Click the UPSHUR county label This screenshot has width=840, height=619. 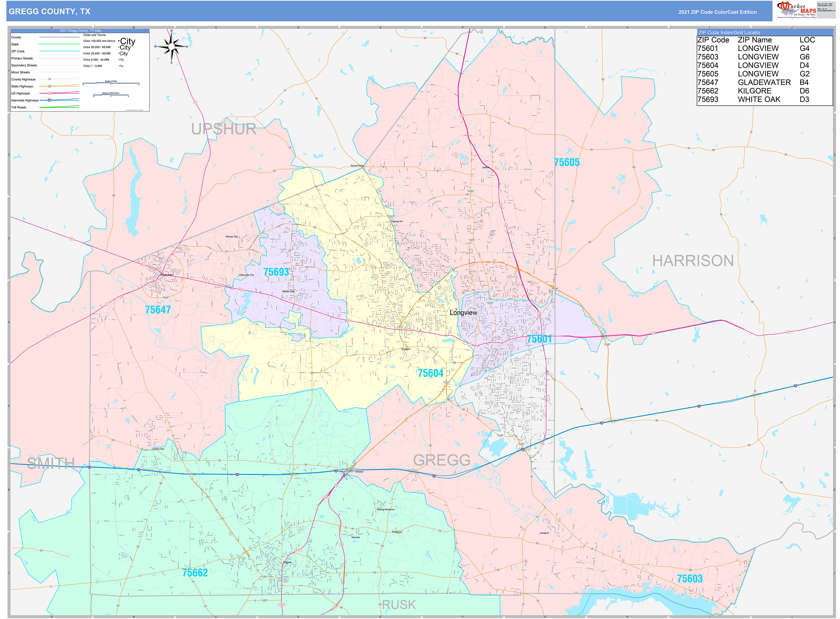[x=224, y=129]
